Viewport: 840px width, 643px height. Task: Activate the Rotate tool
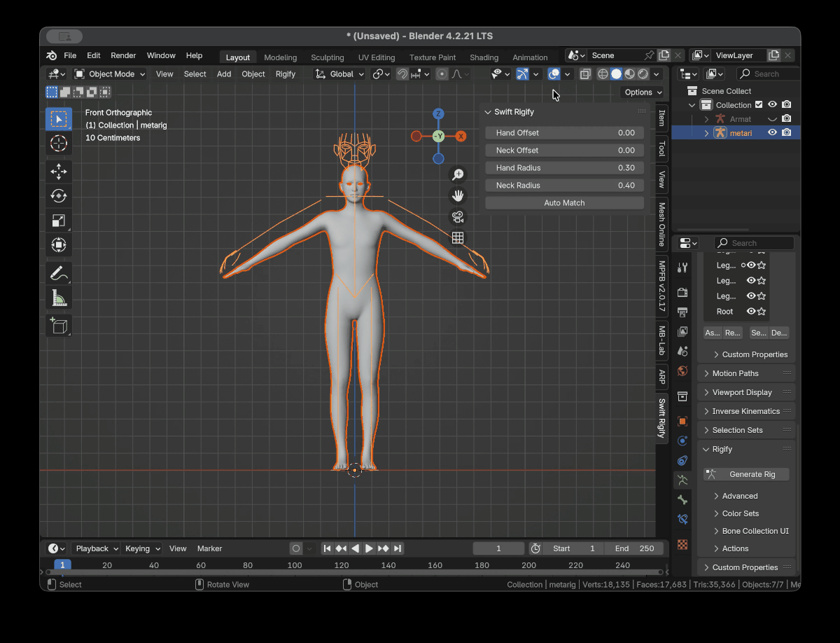(x=59, y=196)
